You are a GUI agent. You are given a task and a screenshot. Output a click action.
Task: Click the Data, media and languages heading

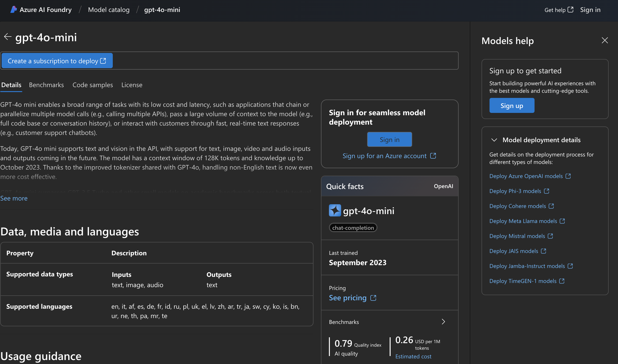pos(70,232)
